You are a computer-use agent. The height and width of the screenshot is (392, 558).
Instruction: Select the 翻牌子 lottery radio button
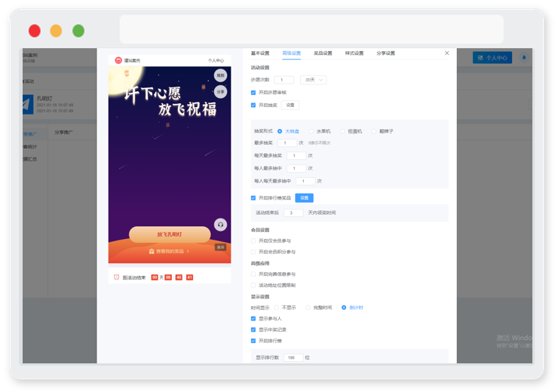(374, 131)
